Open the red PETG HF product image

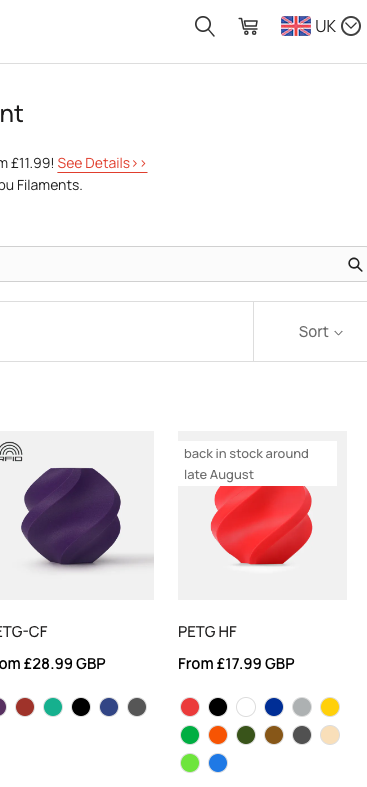(x=262, y=515)
